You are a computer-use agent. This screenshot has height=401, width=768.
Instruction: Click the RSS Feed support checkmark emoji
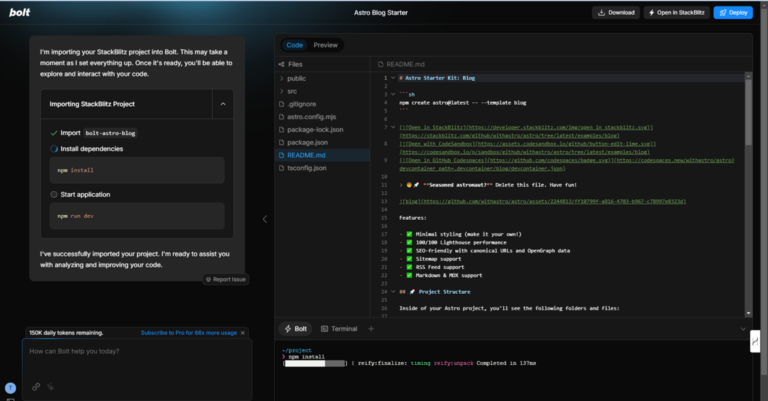click(409, 267)
